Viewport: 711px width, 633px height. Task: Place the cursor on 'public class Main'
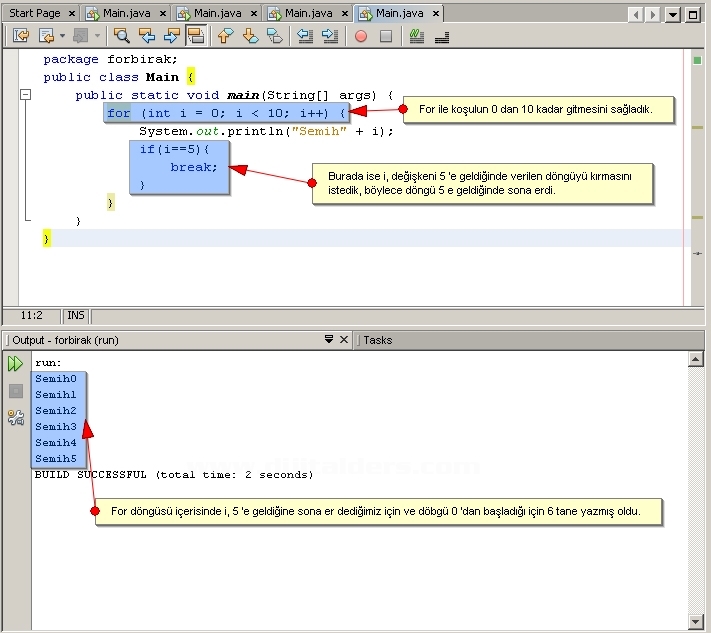(x=111, y=77)
